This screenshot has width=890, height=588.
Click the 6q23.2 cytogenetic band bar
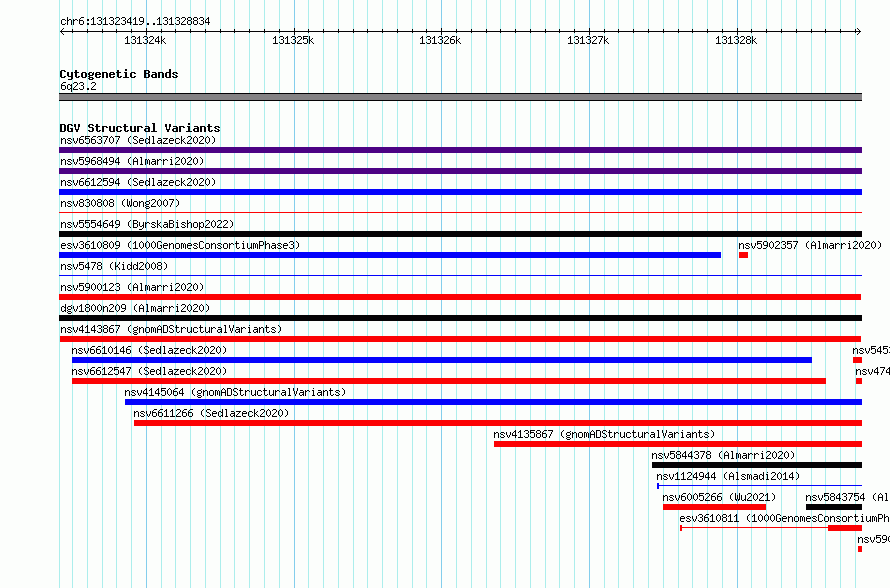tap(460, 97)
